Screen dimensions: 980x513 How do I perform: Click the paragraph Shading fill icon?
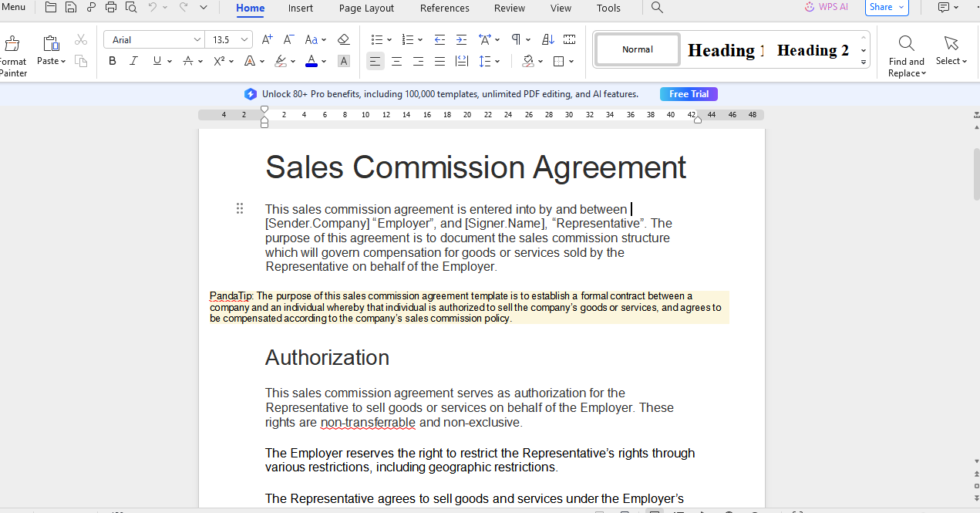(528, 61)
